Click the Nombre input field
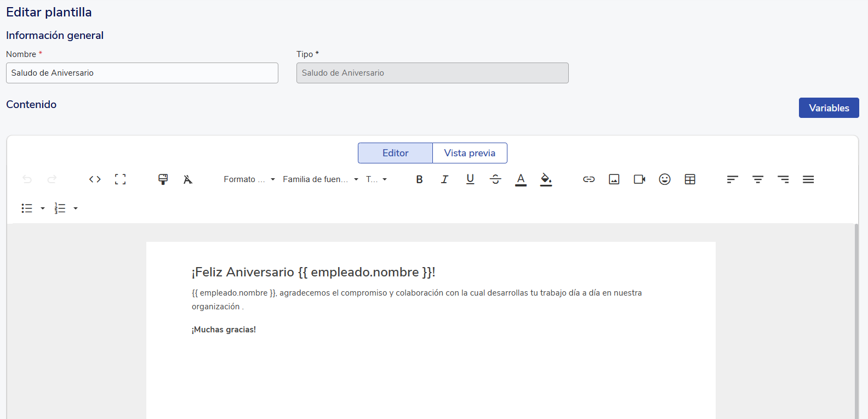The height and width of the screenshot is (419, 868). [x=142, y=73]
